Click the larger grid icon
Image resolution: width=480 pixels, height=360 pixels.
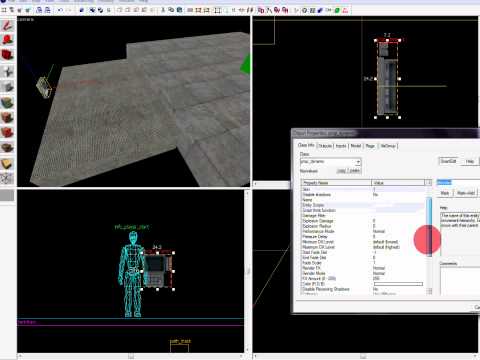(28, 10)
